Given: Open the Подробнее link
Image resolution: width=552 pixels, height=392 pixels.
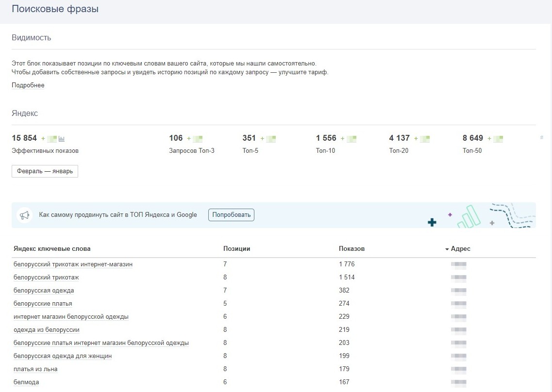Looking at the screenshot, I should click(28, 85).
